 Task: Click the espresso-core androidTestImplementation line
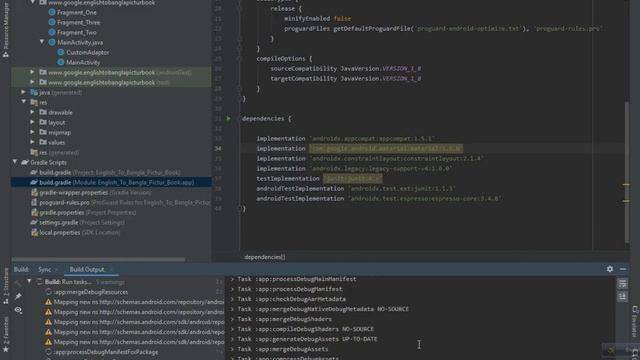pos(379,198)
